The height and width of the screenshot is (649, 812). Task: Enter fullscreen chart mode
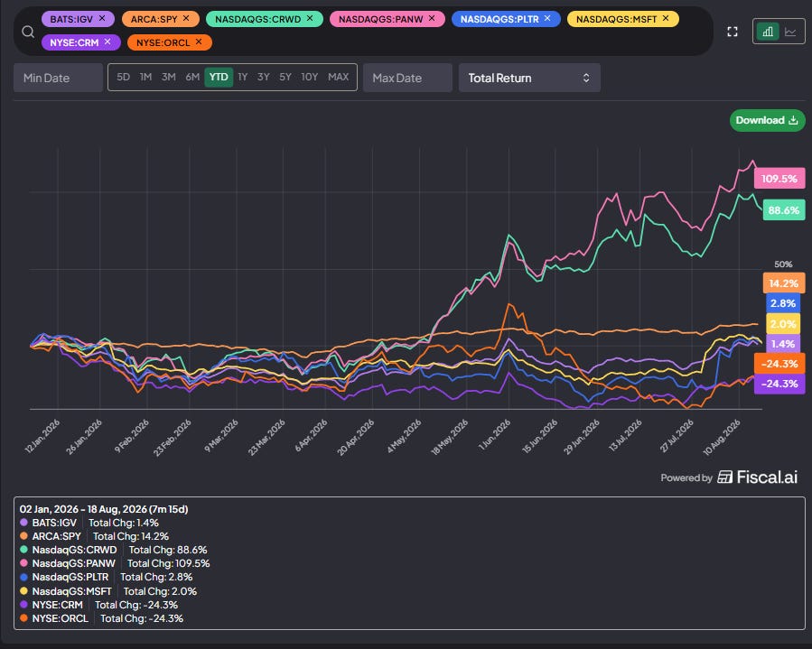click(733, 32)
